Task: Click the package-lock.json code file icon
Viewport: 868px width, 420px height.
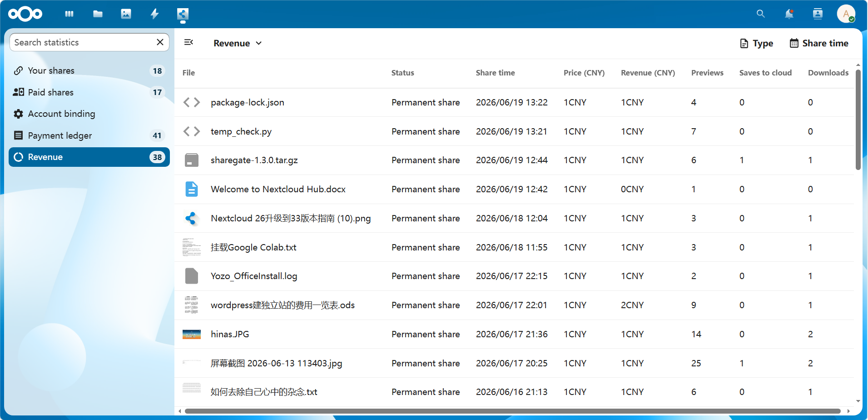Action: tap(192, 102)
